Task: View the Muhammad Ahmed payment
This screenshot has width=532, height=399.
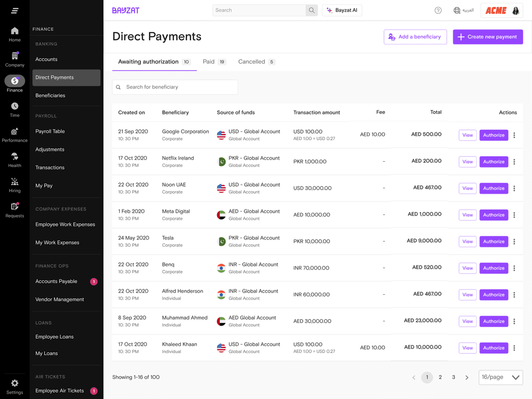Action: pos(468,321)
